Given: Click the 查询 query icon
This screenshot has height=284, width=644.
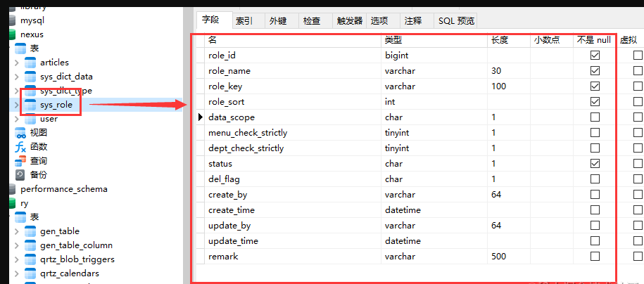Looking at the screenshot, I should coord(20,161).
